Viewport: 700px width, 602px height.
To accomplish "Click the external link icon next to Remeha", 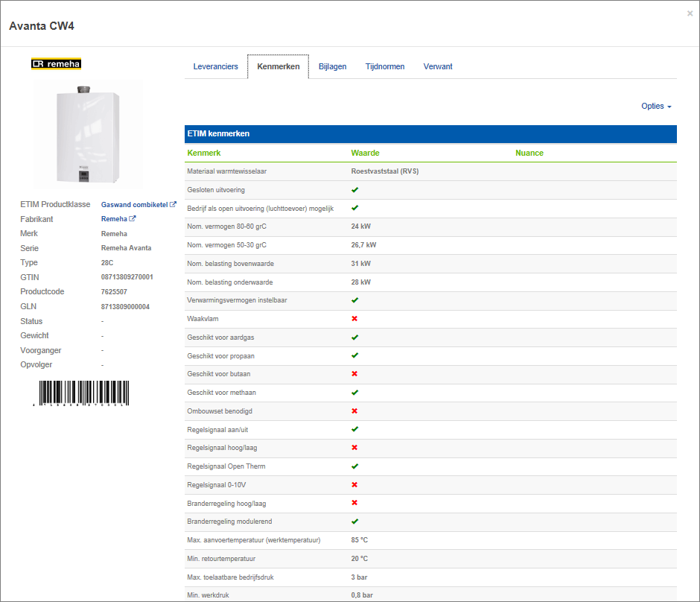I will point(133,219).
